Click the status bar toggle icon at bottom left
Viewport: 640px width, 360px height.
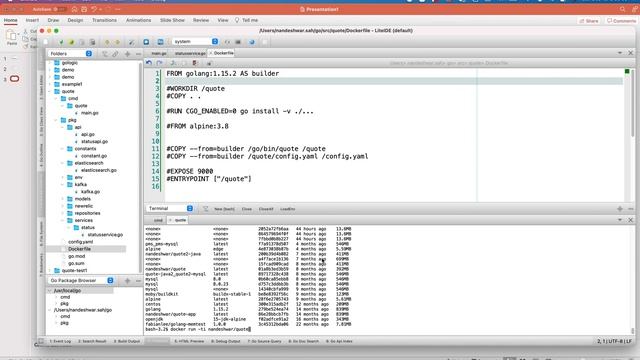point(41,341)
